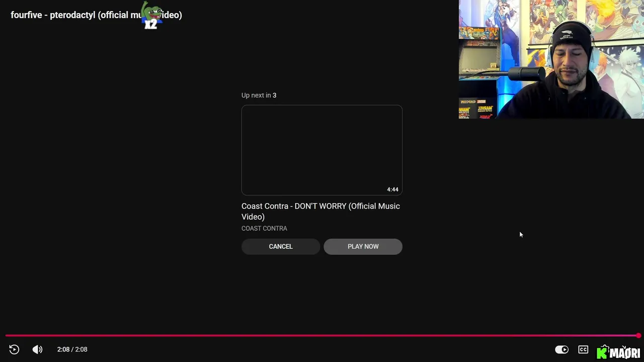Seek using the red progress bar
Viewport: 644px width, 362px height.
(x=322, y=335)
